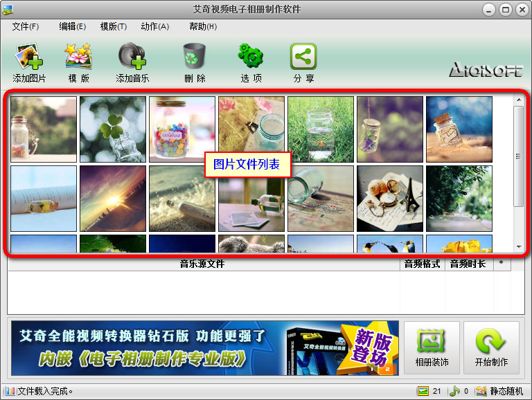Click the Add Music (添加音乐) speaker icon
The height and width of the screenshot is (400, 532).
132,56
